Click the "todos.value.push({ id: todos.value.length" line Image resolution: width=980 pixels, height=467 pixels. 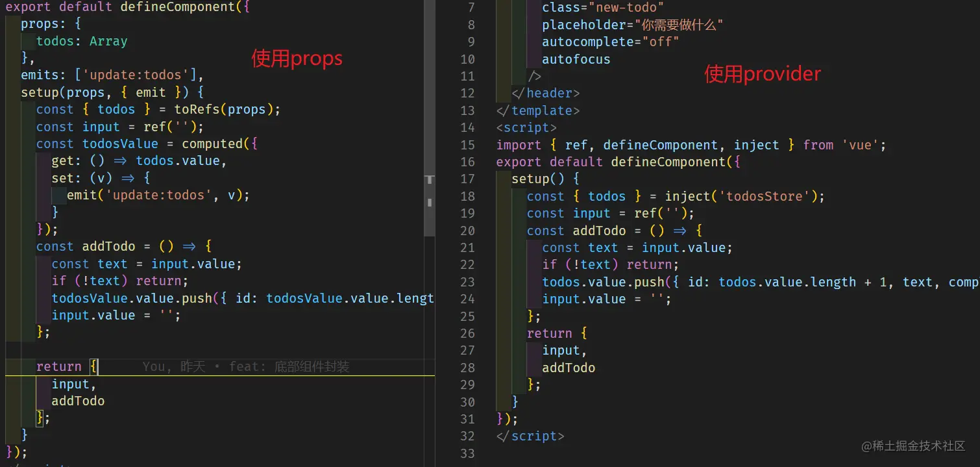(761, 282)
